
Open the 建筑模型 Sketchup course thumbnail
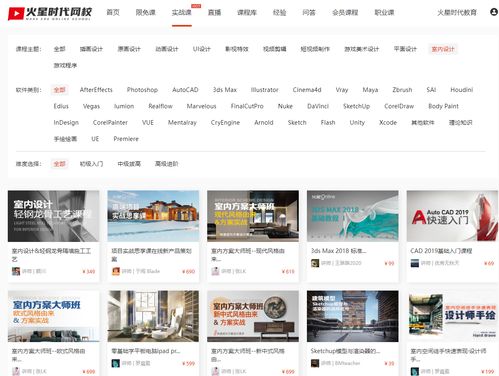click(352, 316)
